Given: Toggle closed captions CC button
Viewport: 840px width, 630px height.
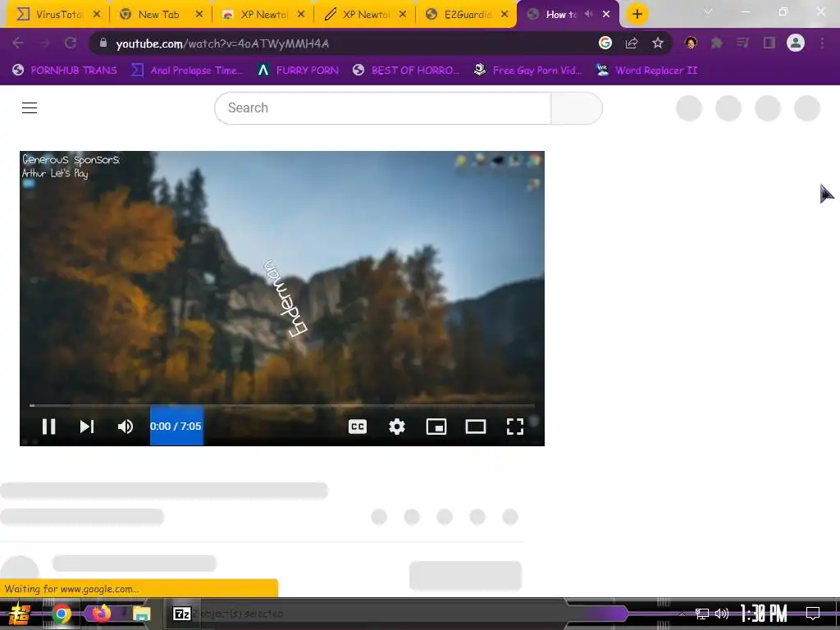Looking at the screenshot, I should pos(358,427).
